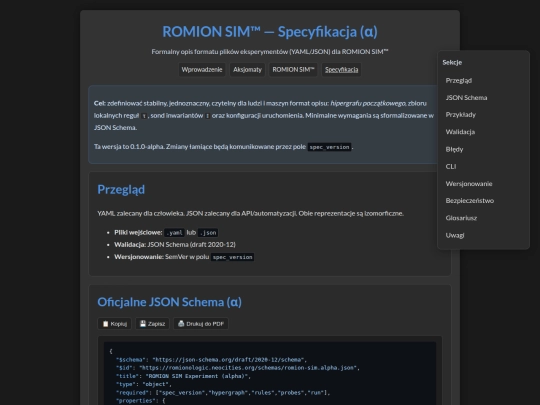Jump to Przegląd in the Sekcje sidebar
This screenshot has height=405, width=540.
click(459, 80)
